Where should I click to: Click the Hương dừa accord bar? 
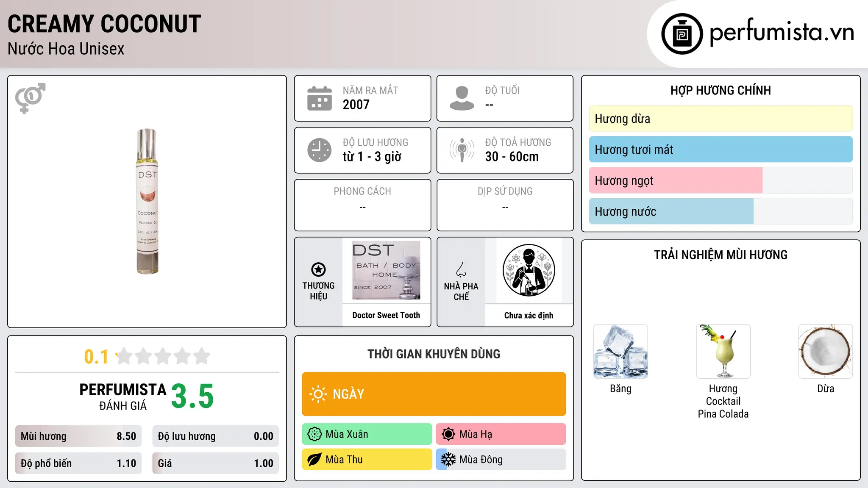[721, 119]
